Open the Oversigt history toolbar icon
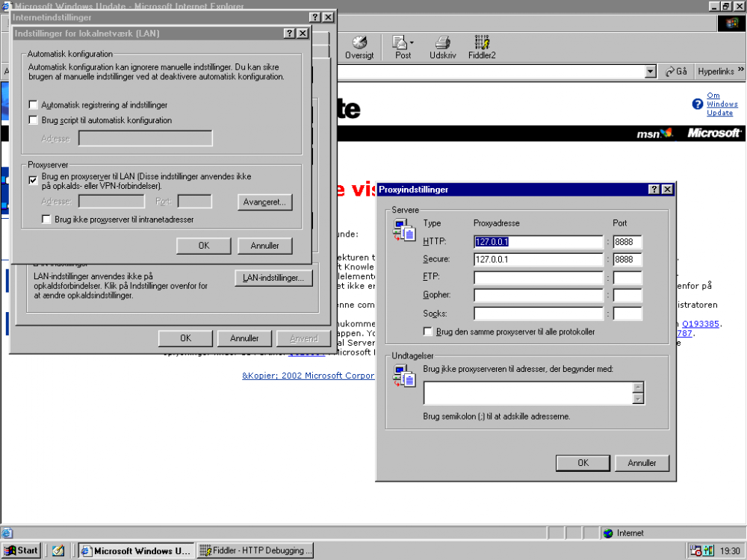 (359, 43)
